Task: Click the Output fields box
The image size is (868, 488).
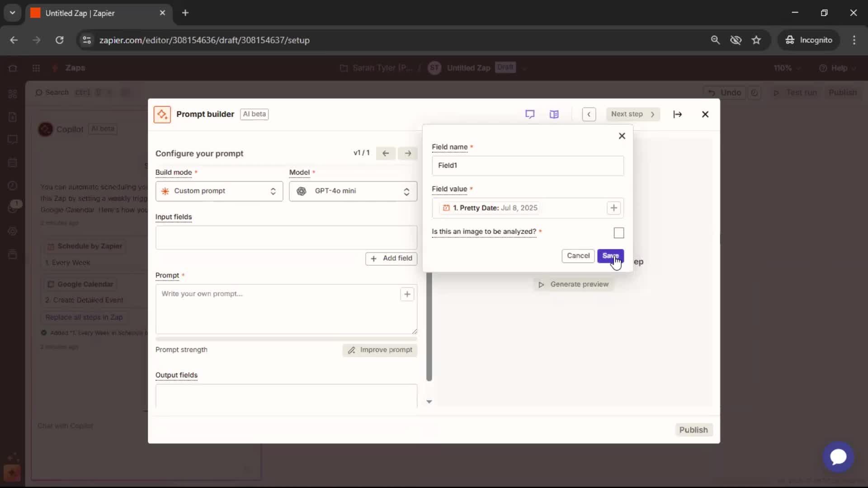Action: pyautogui.click(x=286, y=396)
